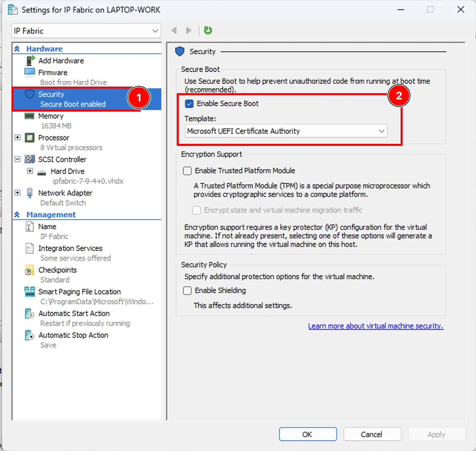The height and width of the screenshot is (451, 476).
Task: Collapse the Management section
Action: 17,214
